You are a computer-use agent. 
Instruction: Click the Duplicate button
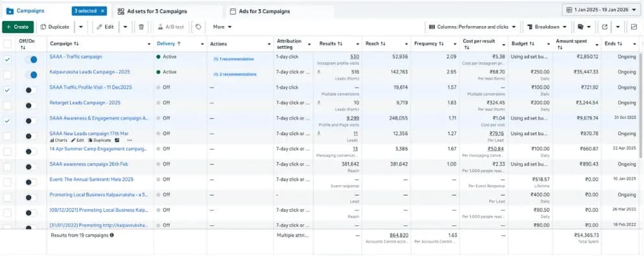pyautogui.click(x=55, y=27)
